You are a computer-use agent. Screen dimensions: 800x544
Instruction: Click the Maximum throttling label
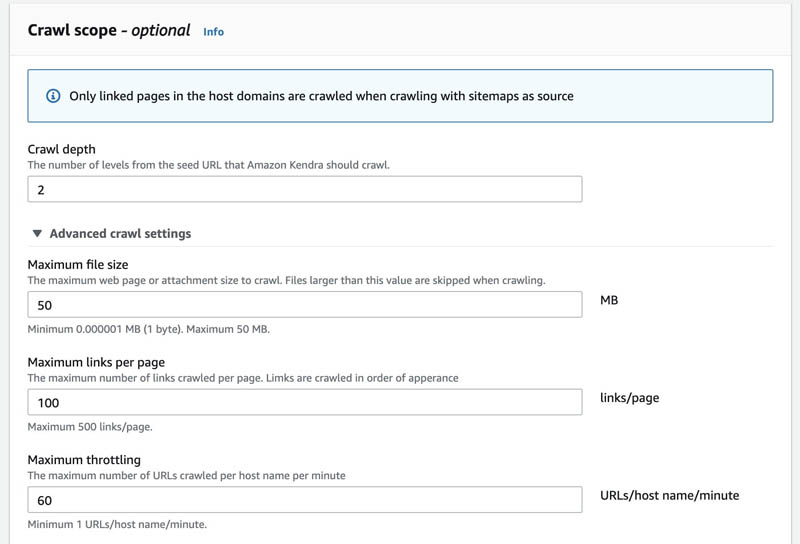pyautogui.click(x=84, y=460)
